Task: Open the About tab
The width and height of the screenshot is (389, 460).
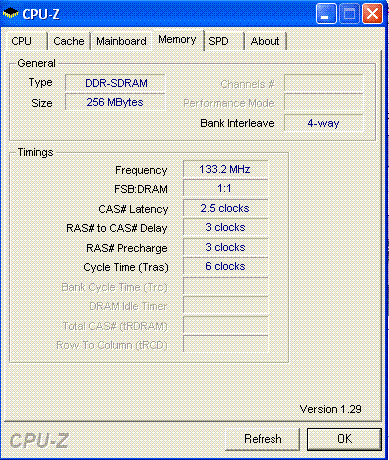Action: tap(265, 41)
